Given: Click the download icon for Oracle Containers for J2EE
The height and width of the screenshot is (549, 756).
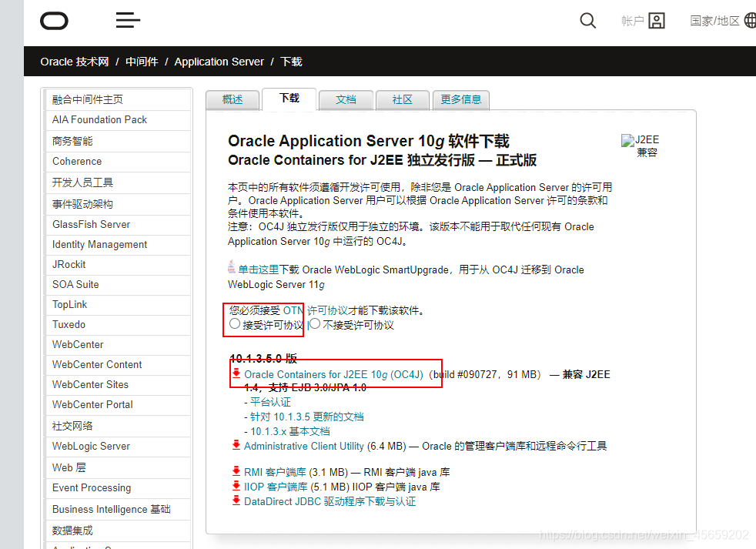Looking at the screenshot, I should [236, 374].
